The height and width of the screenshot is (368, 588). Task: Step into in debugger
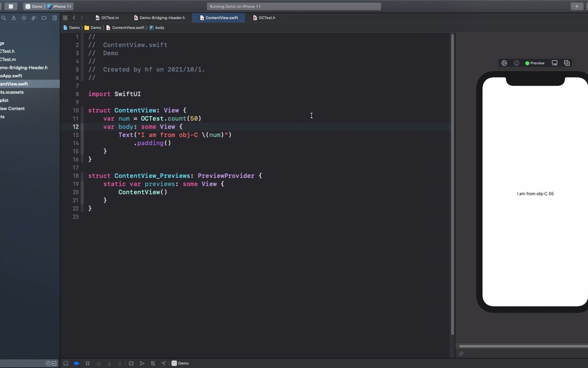click(109, 363)
